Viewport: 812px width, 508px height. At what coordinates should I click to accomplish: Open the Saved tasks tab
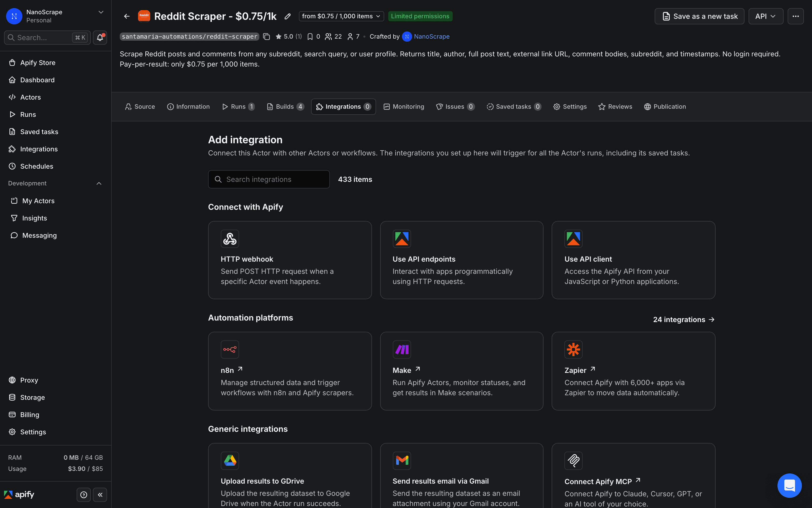click(x=514, y=106)
